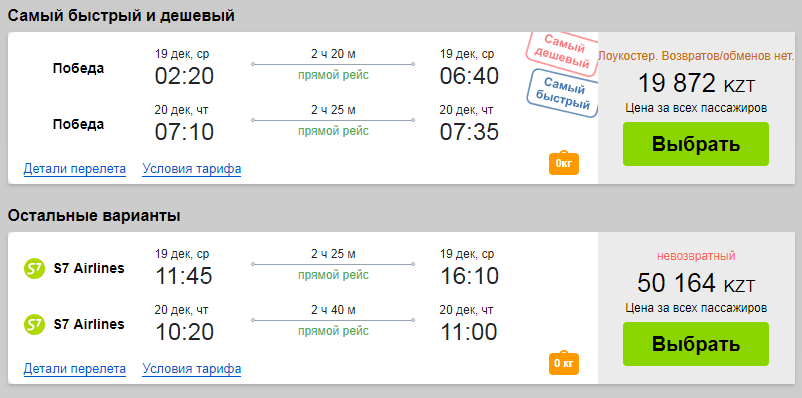Open Условия тарифа for the Победа flights

click(191, 169)
